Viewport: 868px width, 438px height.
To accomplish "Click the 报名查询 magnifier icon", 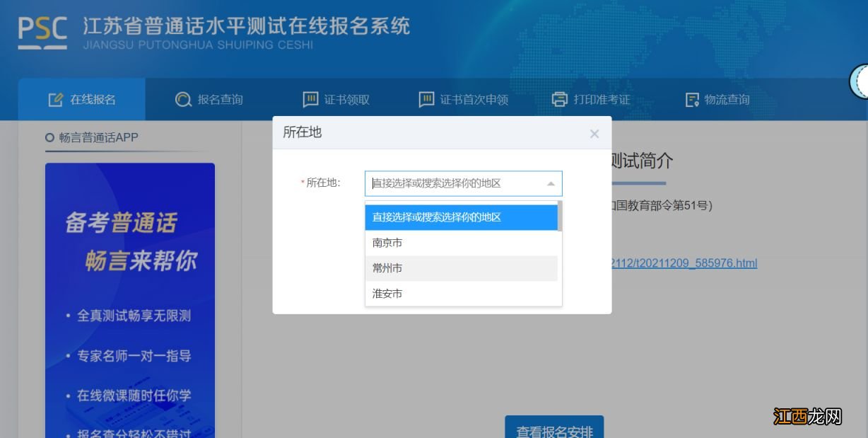I will pos(183,100).
